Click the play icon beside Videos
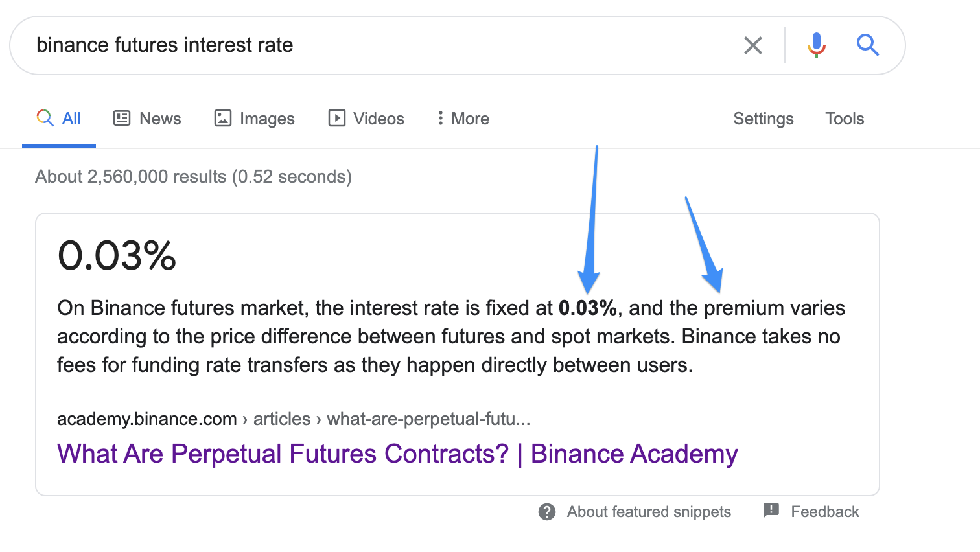980x552 pixels. point(337,118)
